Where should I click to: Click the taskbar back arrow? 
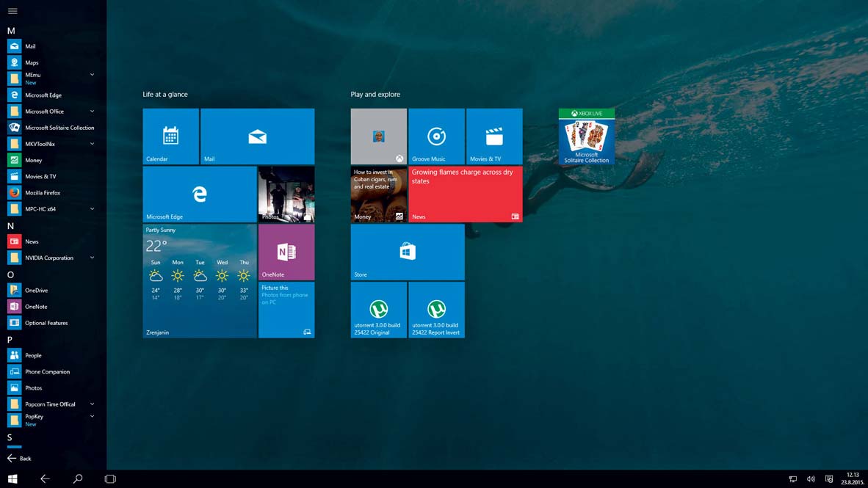45,479
